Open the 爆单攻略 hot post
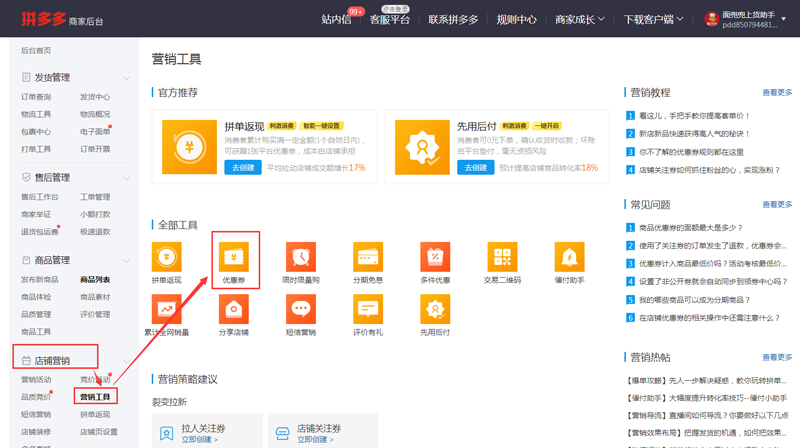The height and width of the screenshot is (448, 800). tap(706, 380)
